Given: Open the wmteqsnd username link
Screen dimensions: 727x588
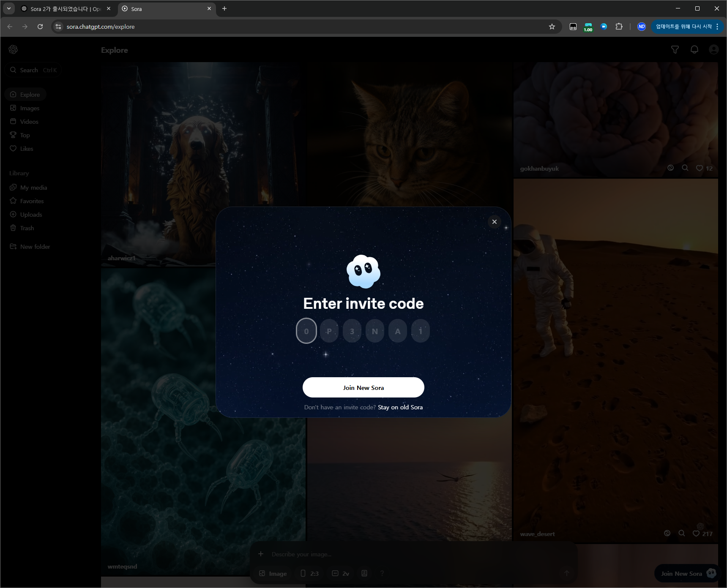Looking at the screenshot, I should (x=122, y=566).
